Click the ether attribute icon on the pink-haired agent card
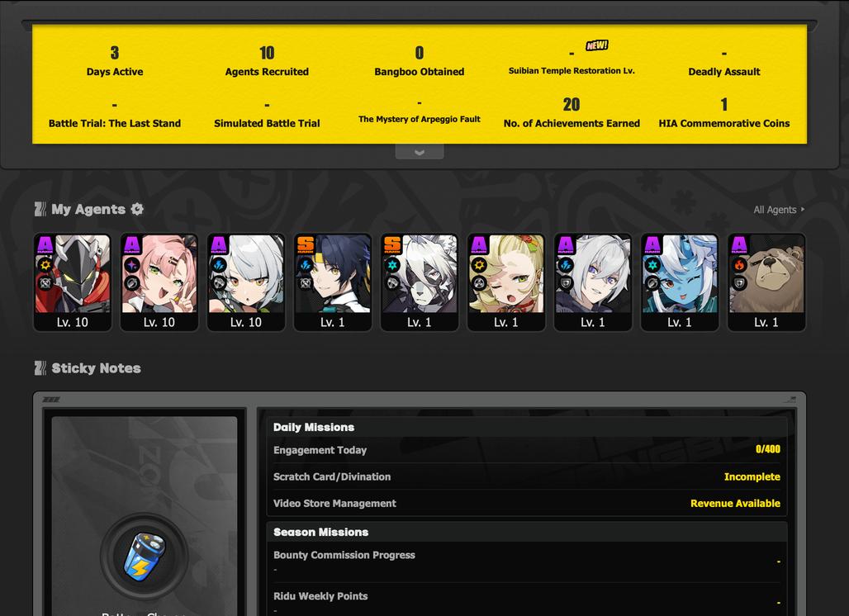 tap(132, 265)
